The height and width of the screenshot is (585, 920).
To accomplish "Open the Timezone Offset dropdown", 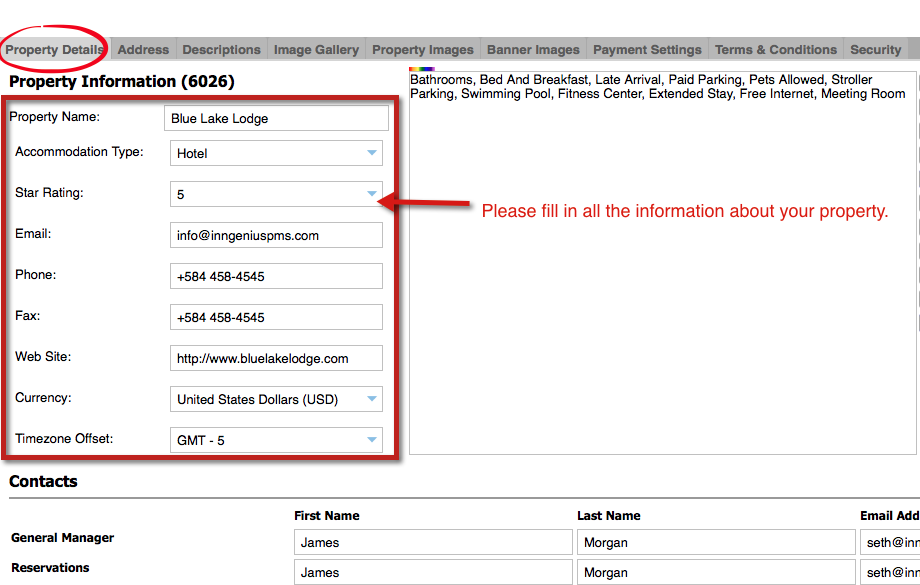I will coord(276,440).
